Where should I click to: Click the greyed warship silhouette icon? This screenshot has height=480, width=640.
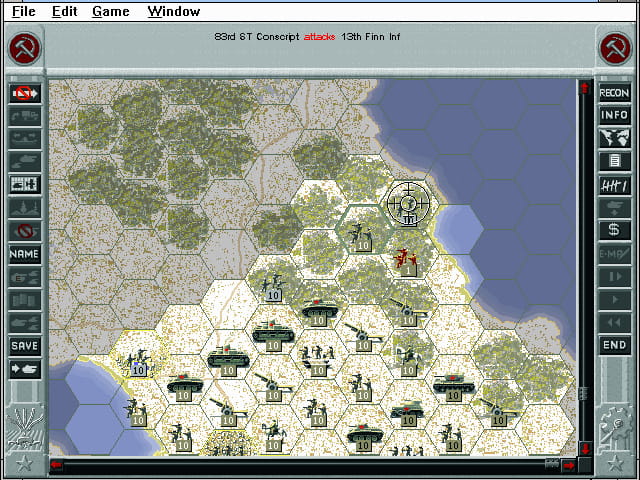pyautogui.click(x=25, y=208)
